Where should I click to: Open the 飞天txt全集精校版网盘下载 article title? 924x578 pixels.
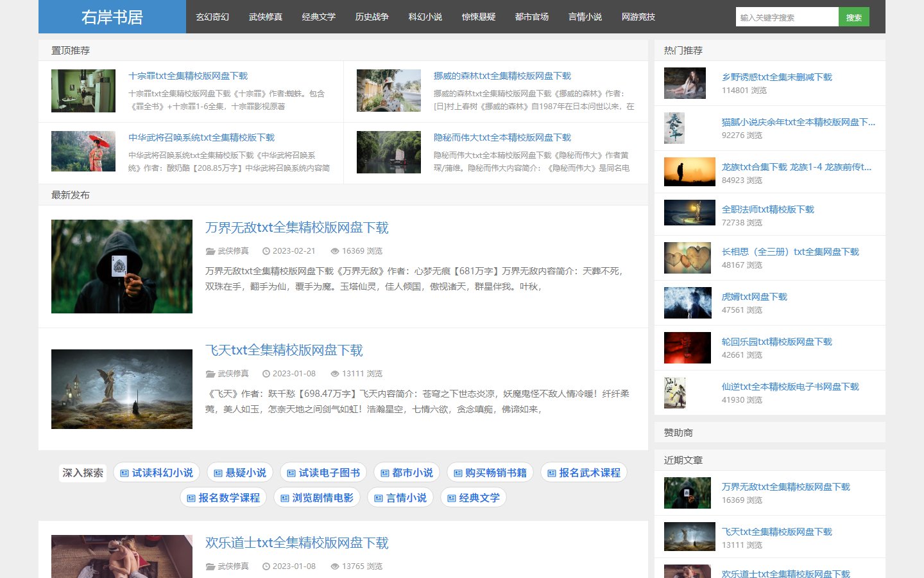coord(284,350)
